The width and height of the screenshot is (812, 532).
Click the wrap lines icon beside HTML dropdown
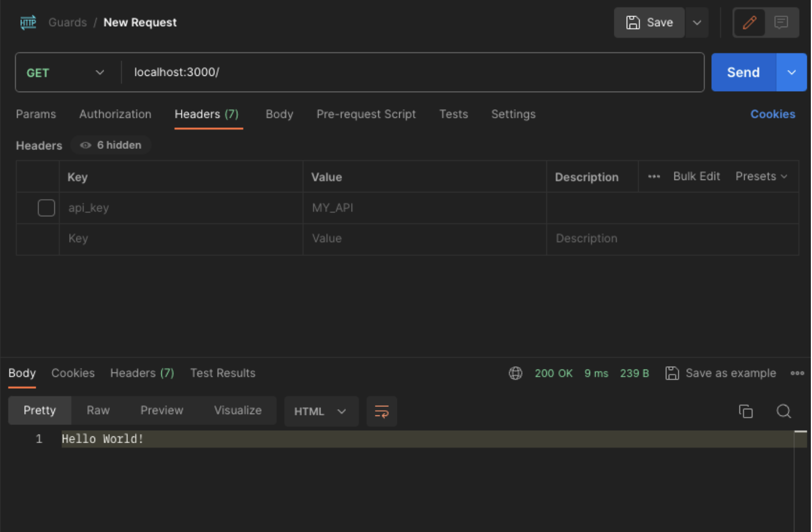coord(381,411)
